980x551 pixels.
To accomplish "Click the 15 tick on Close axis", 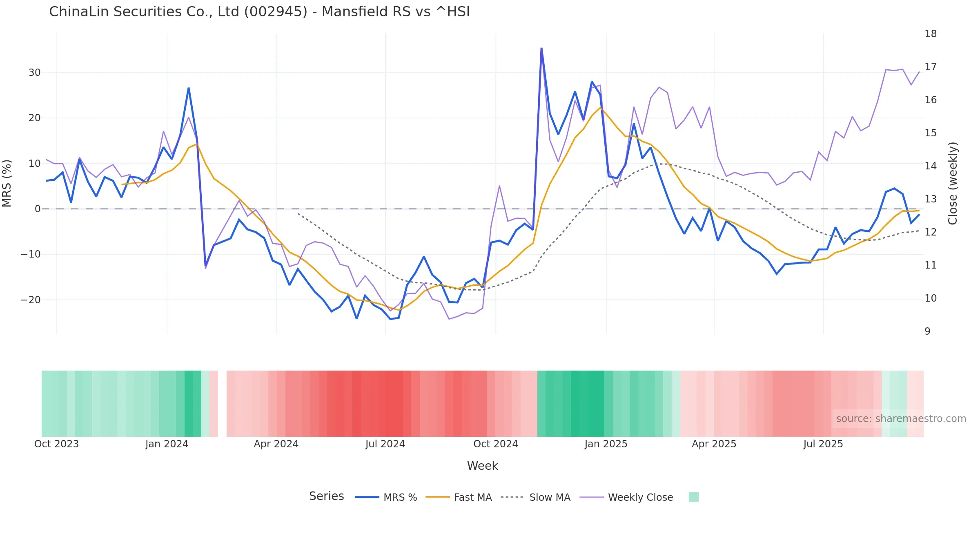I will point(931,133).
